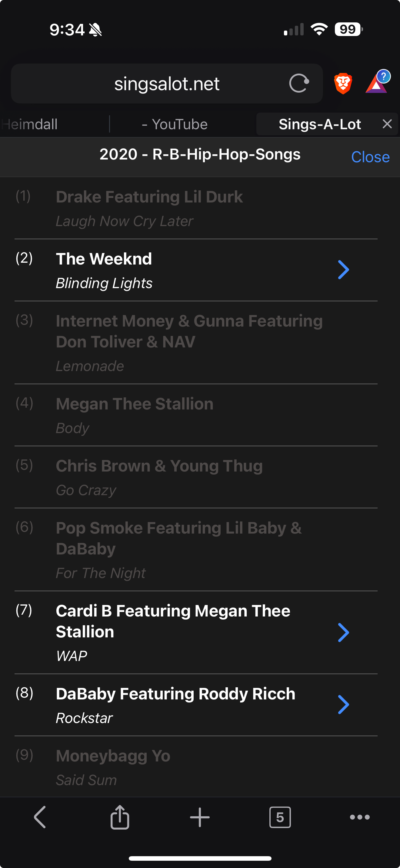The height and width of the screenshot is (868, 400).
Task: Select DaBaby Featuring Roddy Ricch song
Action: [x=175, y=705]
